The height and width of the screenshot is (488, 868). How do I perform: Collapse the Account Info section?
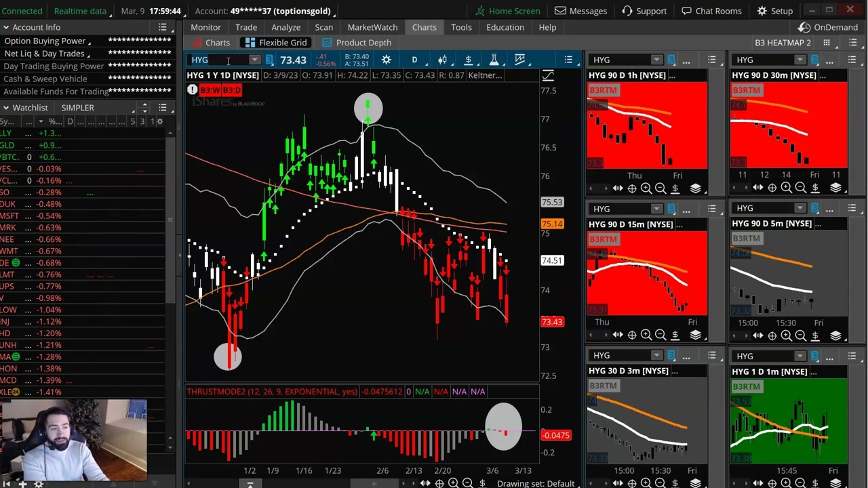point(5,27)
